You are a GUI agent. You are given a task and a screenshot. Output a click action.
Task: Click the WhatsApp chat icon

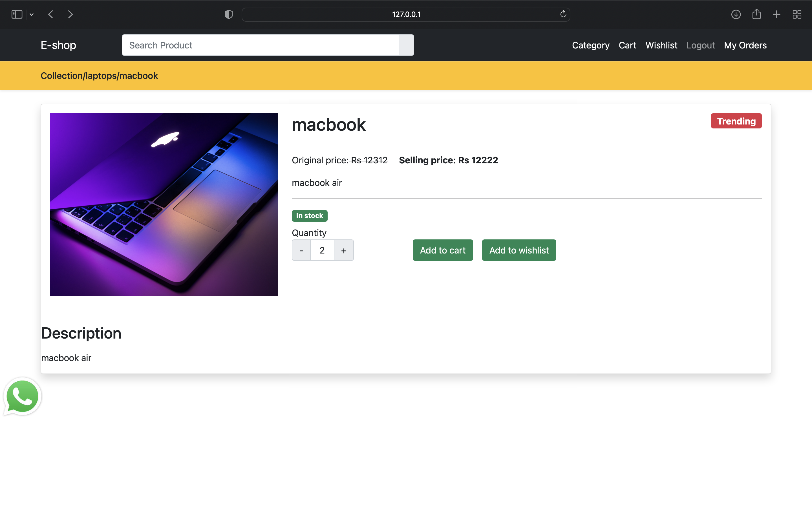(22, 396)
